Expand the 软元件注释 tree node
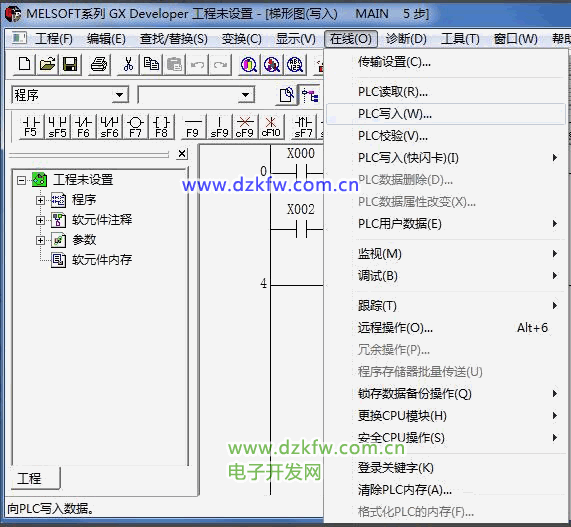This screenshot has height=527, width=571. coord(40,220)
